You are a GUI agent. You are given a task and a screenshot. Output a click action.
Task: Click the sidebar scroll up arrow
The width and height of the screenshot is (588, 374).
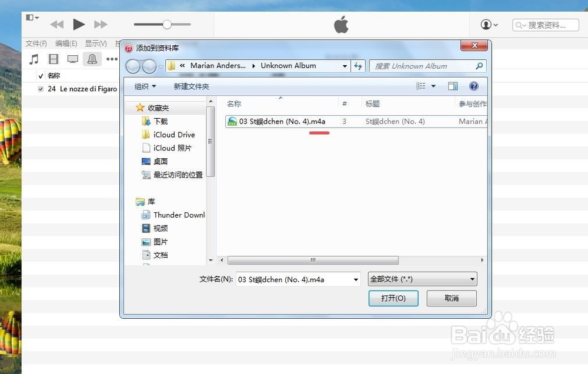211,101
